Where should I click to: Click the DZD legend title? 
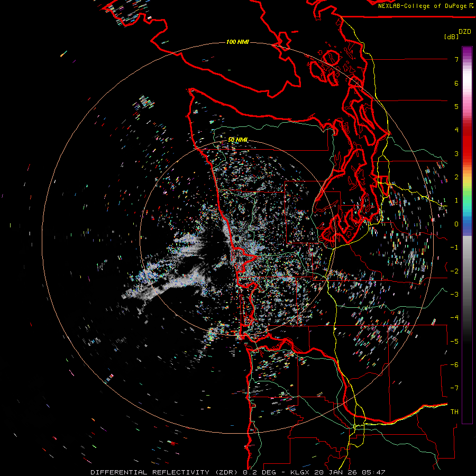pyautogui.click(x=465, y=32)
